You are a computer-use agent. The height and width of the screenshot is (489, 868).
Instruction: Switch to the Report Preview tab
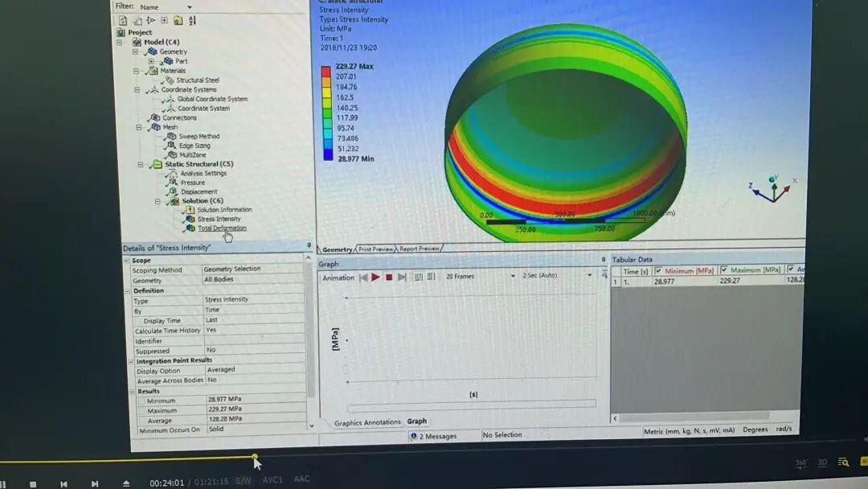pos(420,249)
